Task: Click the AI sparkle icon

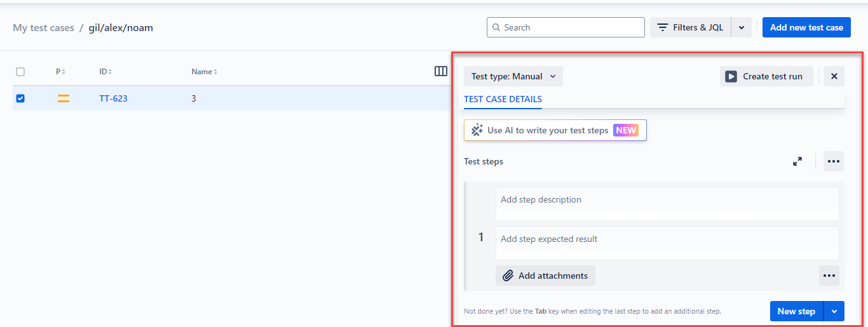Action: (477, 130)
